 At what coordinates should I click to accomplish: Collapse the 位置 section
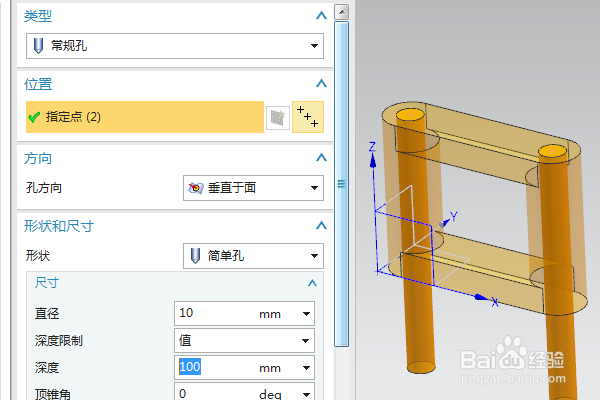321,83
